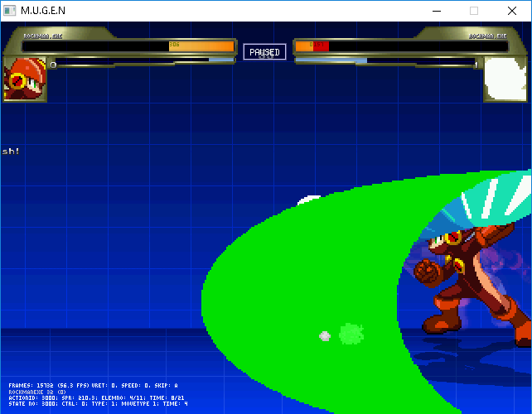
Task: Click the grey dust puff on floor
Action: [x=325, y=336]
